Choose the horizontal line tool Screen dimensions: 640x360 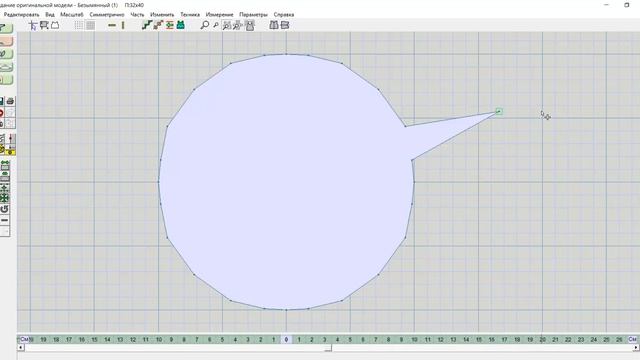pyautogui.click(x=112, y=25)
